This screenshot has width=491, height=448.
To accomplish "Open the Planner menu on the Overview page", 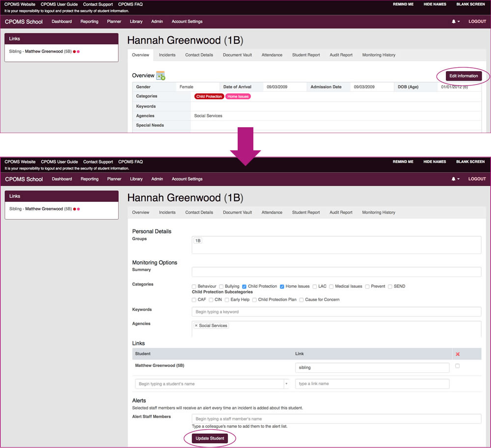I will click(114, 22).
